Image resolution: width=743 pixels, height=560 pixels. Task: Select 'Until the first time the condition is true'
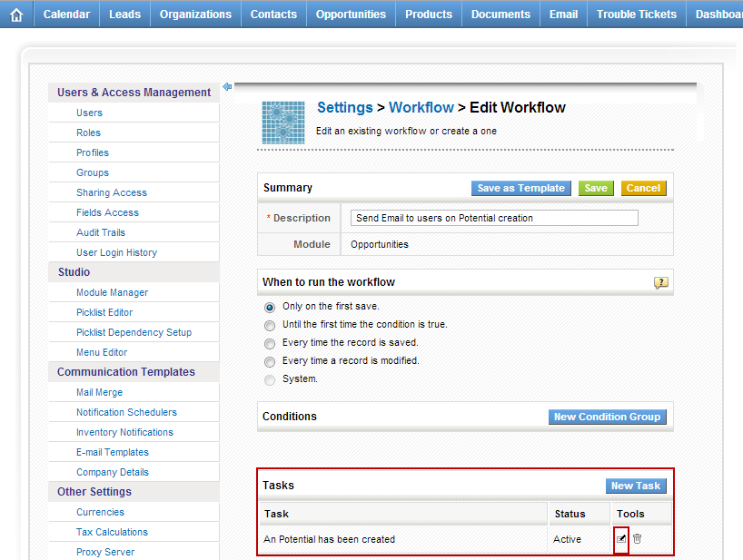(270, 326)
